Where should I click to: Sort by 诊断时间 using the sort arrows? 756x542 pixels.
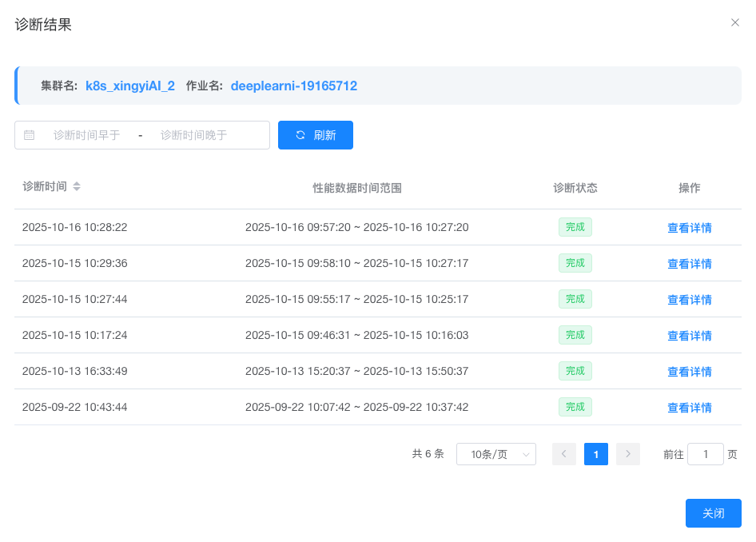coord(77,186)
